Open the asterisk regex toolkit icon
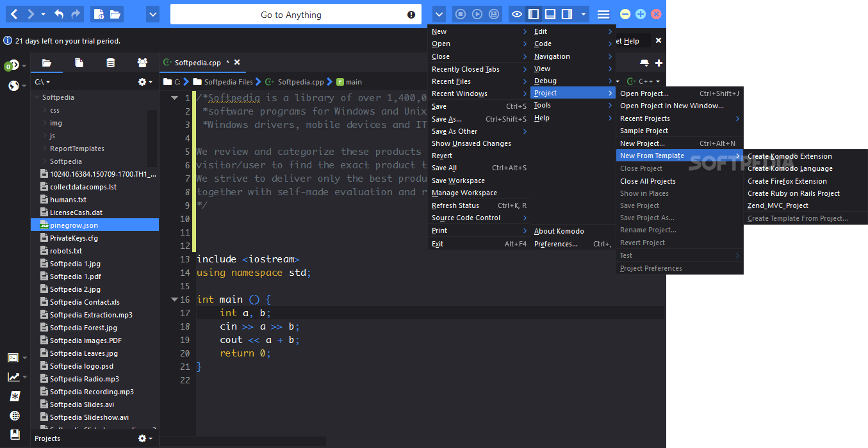The width and height of the screenshot is (868, 448). pyautogui.click(x=15, y=396)
